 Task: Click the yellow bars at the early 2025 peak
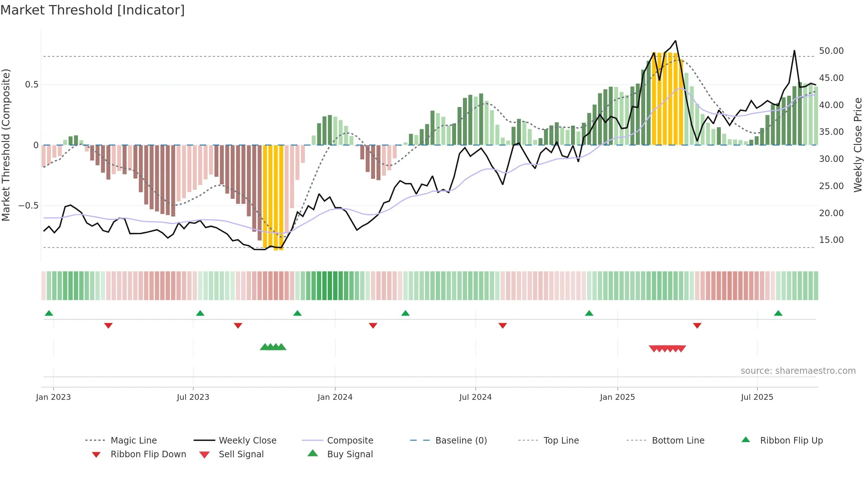(668, 99)
